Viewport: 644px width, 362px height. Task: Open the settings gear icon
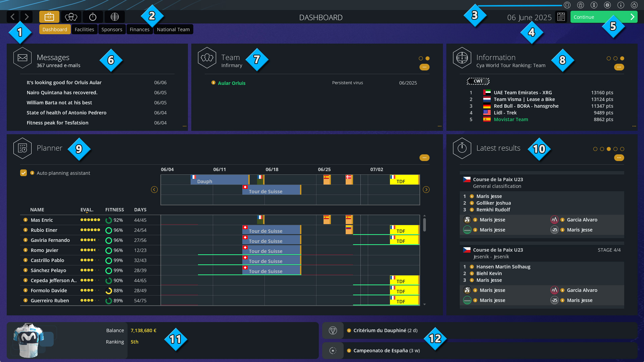point(607,5)
